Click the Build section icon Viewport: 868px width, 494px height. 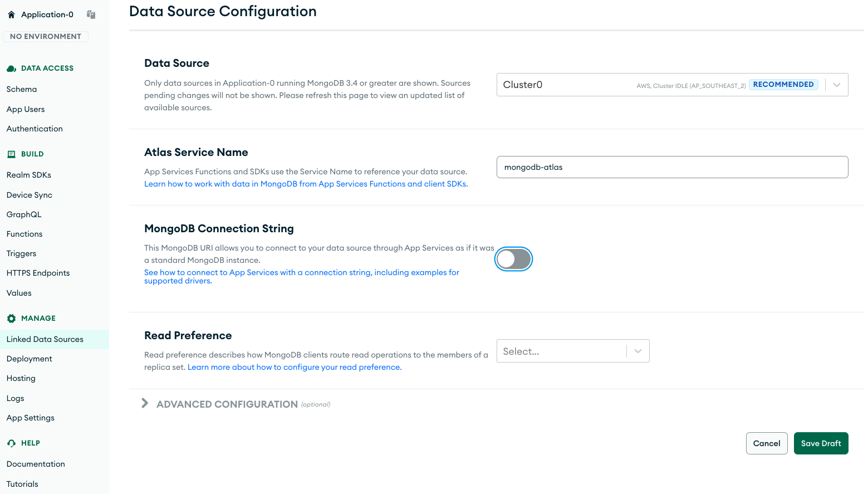coord(11,154)
